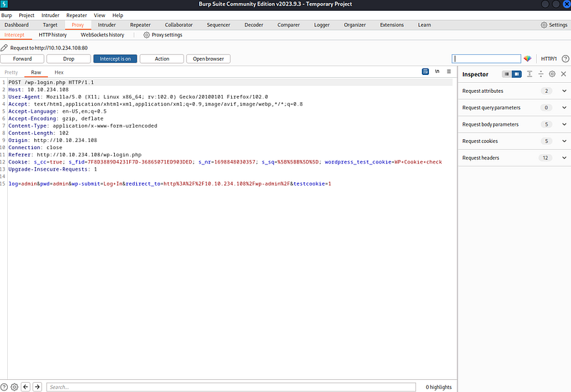Toggle the message pretty-print wrap icon

click(x=425, y=72)
